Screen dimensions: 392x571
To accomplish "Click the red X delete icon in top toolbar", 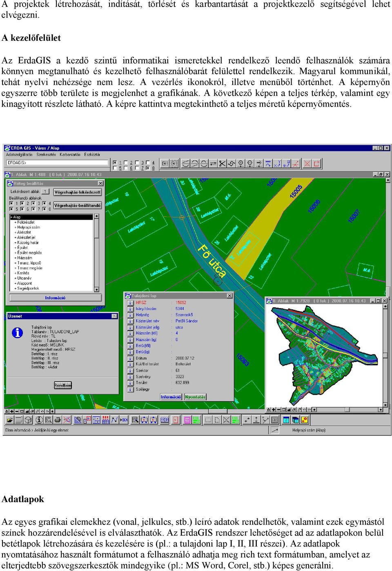I will pos(307,163).
